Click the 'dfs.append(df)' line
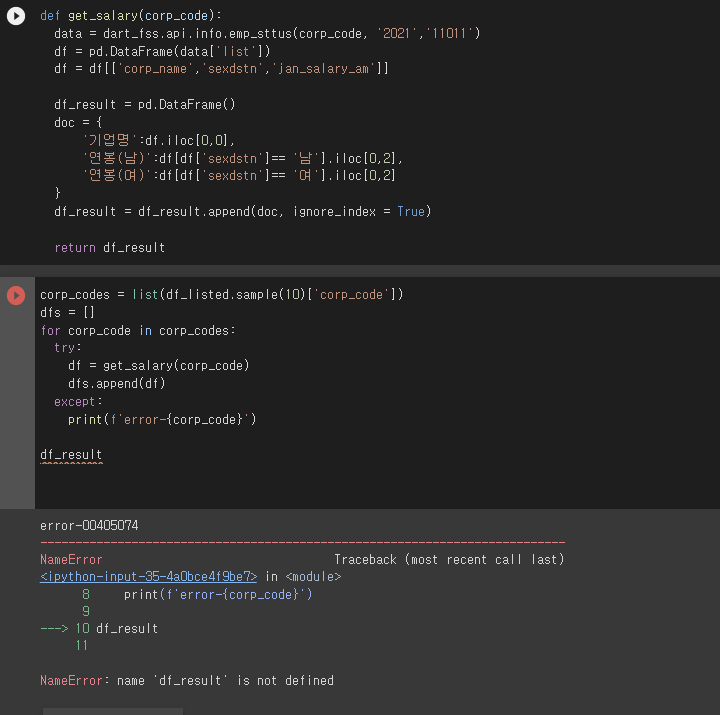The image size is (720, 715). tap(117, 383)
